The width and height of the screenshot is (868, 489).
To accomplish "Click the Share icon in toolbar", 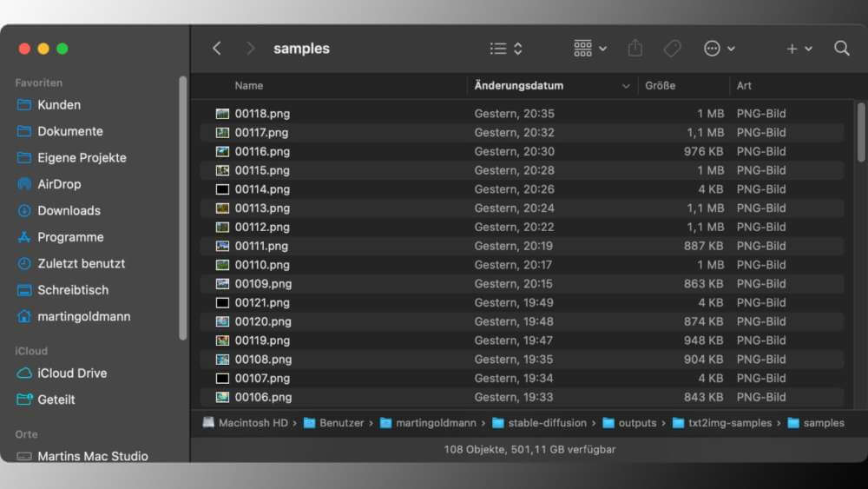I will 635,49.
